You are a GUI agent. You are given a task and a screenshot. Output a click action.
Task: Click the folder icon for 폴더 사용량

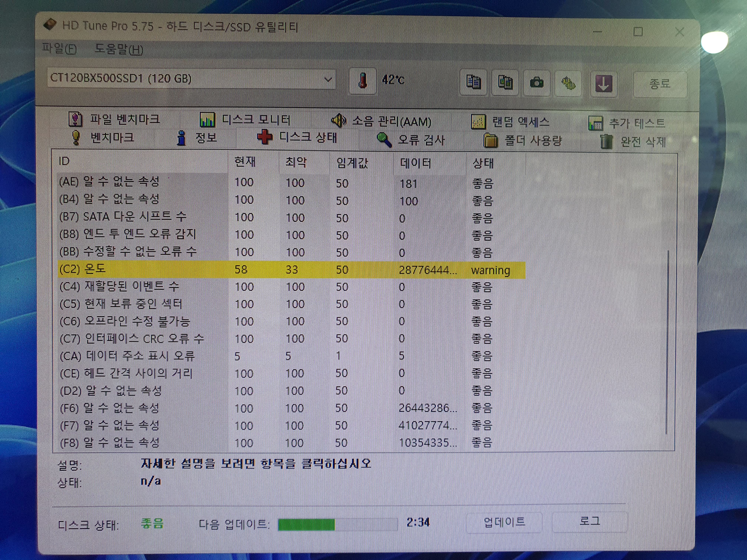(491, 140)
